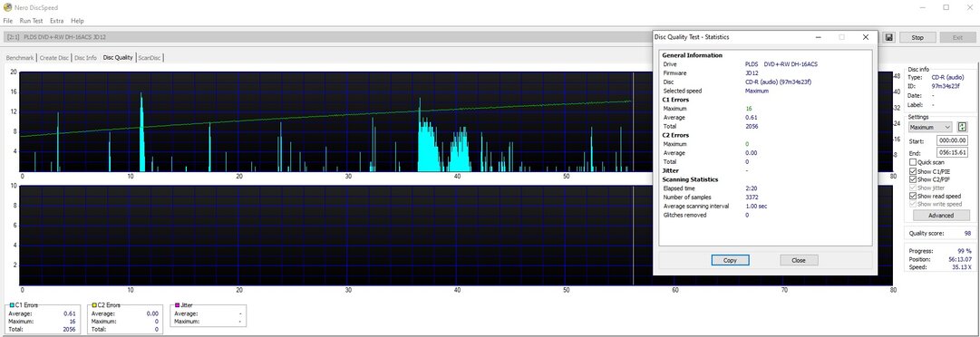The image size is (980, 337).
Task: Click the cyan C1 Errors legend square
Action: tap(12, 305)
